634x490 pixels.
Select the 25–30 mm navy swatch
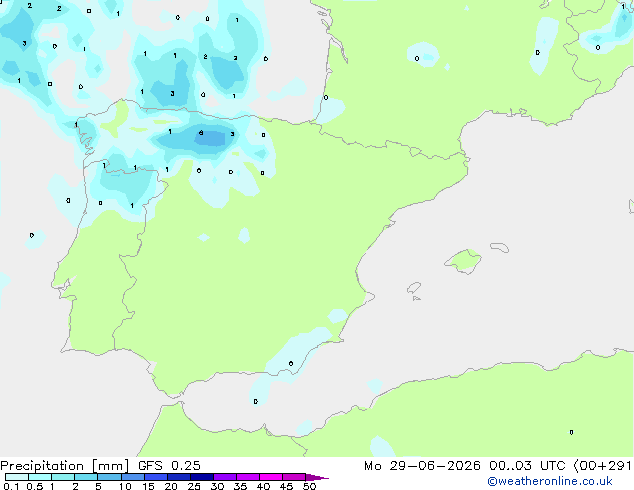(202, 477)
